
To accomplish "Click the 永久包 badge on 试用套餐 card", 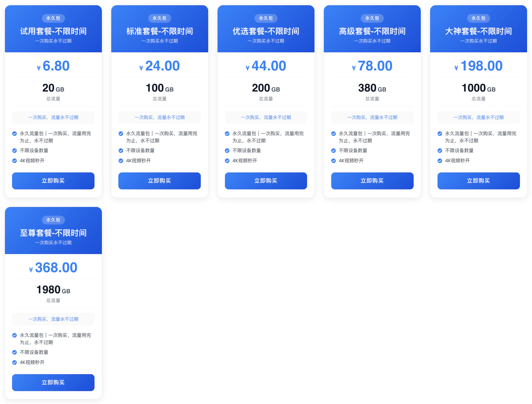I will point(53,18).
